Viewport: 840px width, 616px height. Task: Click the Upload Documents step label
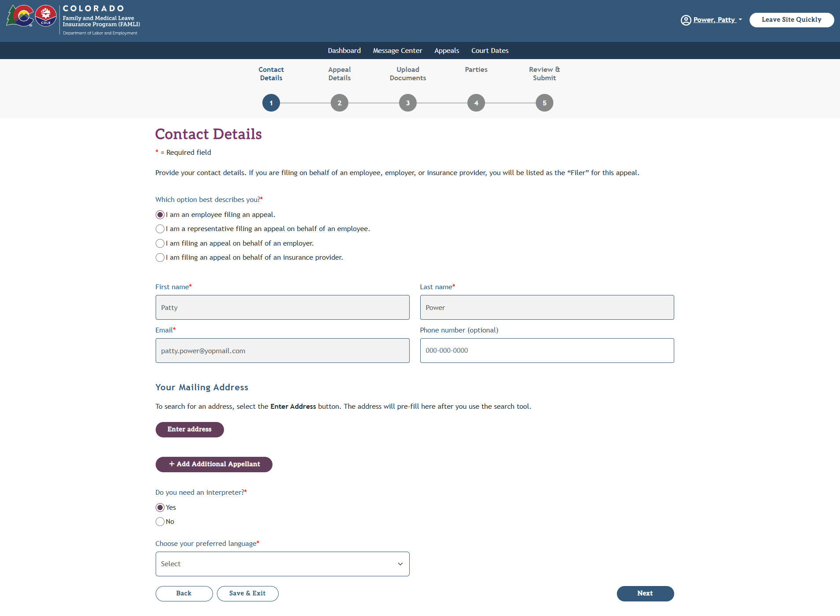408,74
